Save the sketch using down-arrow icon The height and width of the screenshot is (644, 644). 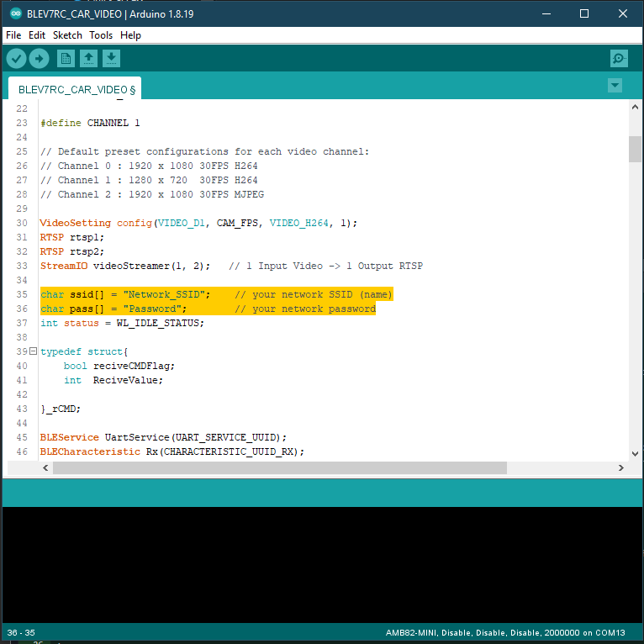[x=111, y=58]
